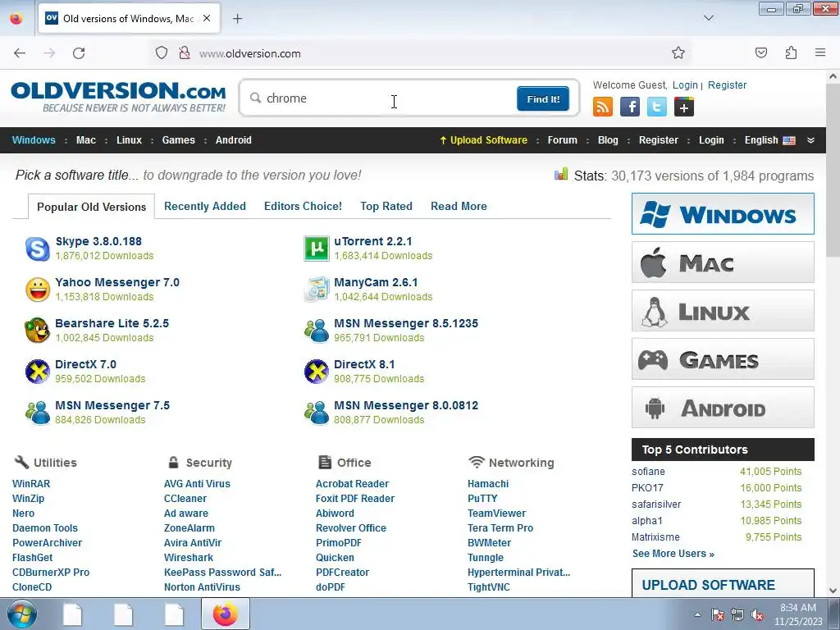Click the Register link beside Welcome Guest
This screenshot has height=630, width=840.
click(727, 84)
